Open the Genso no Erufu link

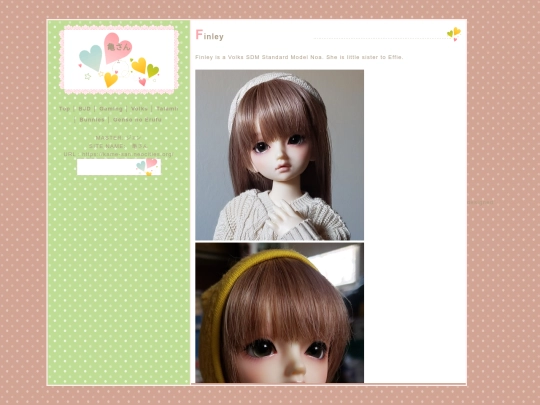coord(137,120)
